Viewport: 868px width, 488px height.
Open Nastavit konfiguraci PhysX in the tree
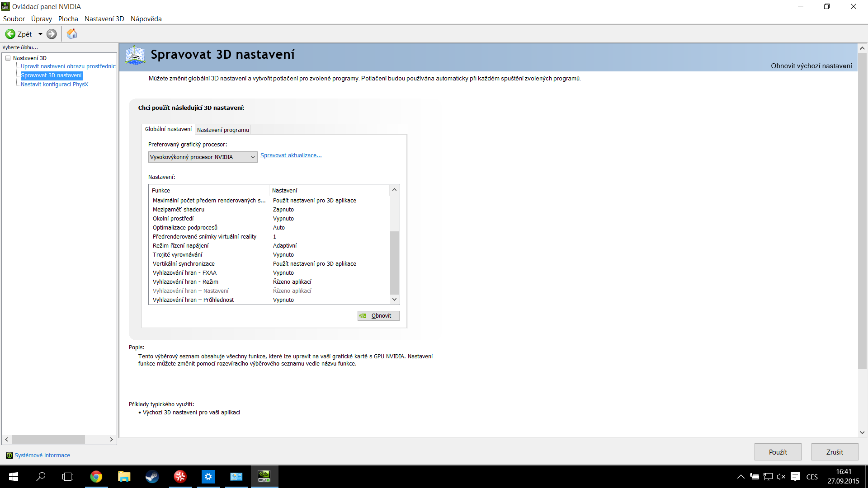click(54, 84)
